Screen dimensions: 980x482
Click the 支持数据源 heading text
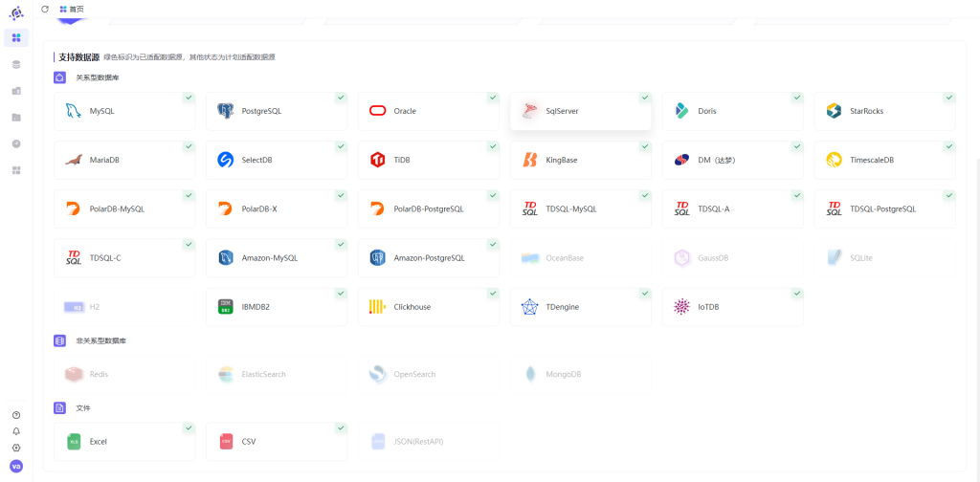(78, 56)
